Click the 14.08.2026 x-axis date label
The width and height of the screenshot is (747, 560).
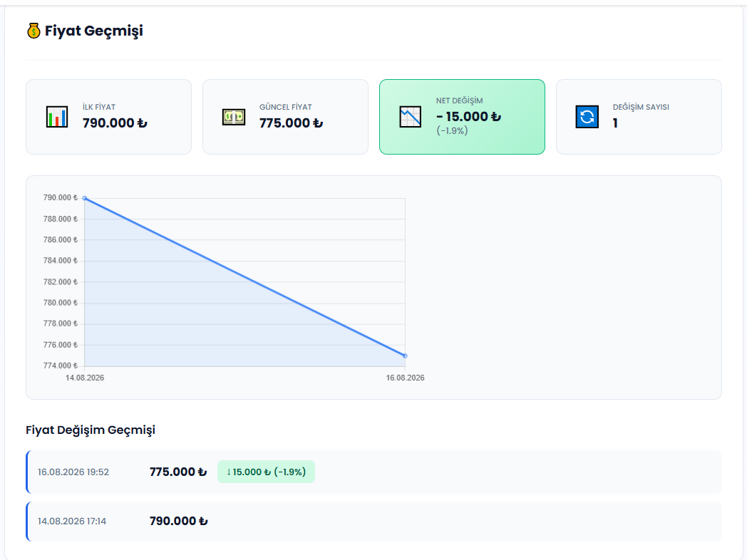click(x=85, y=378)
